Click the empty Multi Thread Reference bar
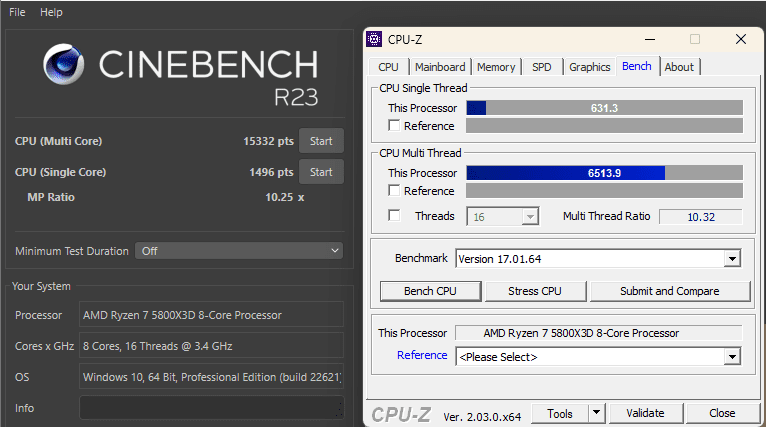 (x=604, y=191)
